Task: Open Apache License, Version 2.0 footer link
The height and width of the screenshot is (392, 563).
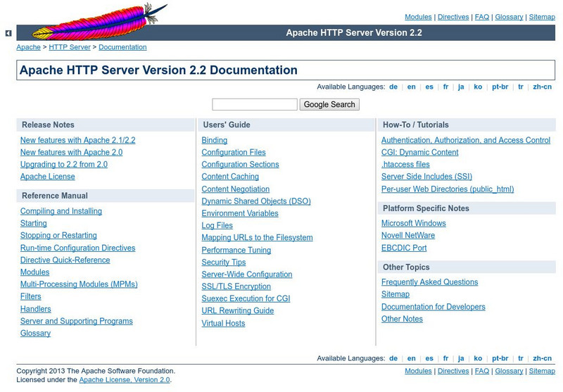Action: 125,380
